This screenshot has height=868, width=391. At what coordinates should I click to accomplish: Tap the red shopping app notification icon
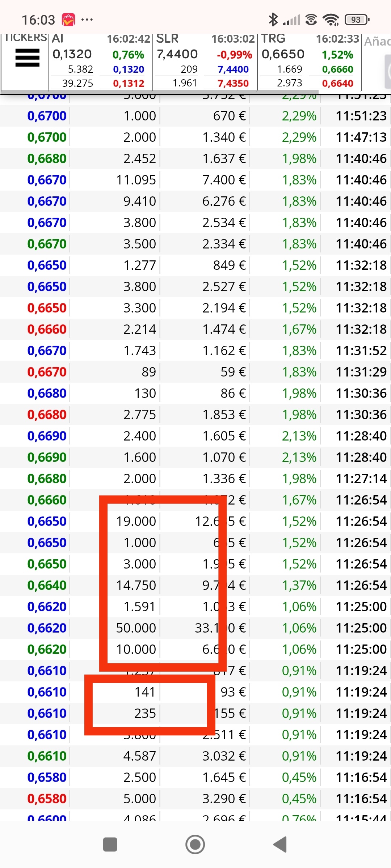click(x=68, y=20)
